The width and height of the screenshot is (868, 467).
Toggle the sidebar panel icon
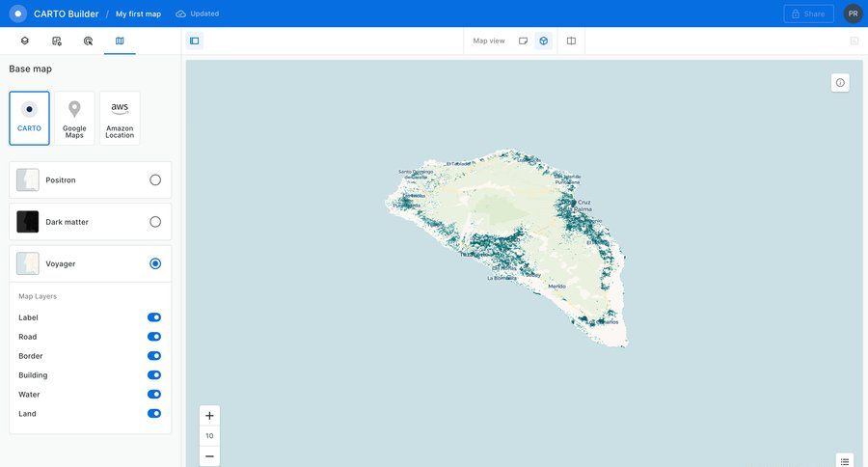[194, 41]
